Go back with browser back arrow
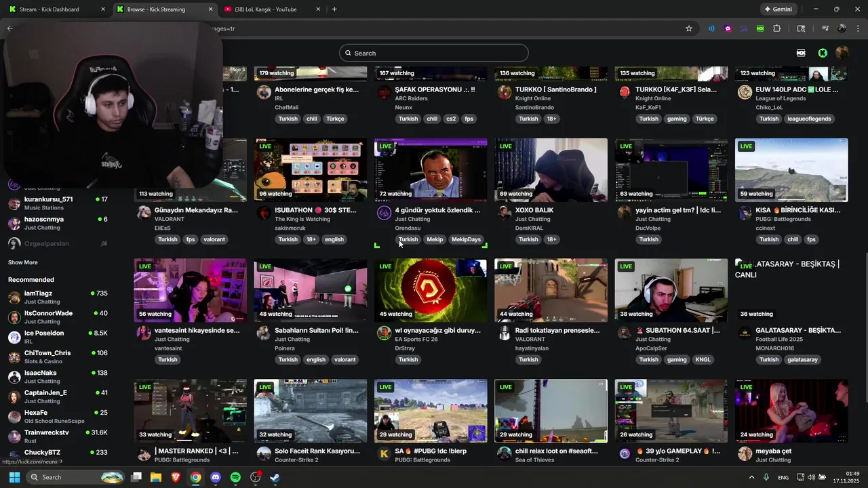 pyautogui.click(x=9, y=28)
